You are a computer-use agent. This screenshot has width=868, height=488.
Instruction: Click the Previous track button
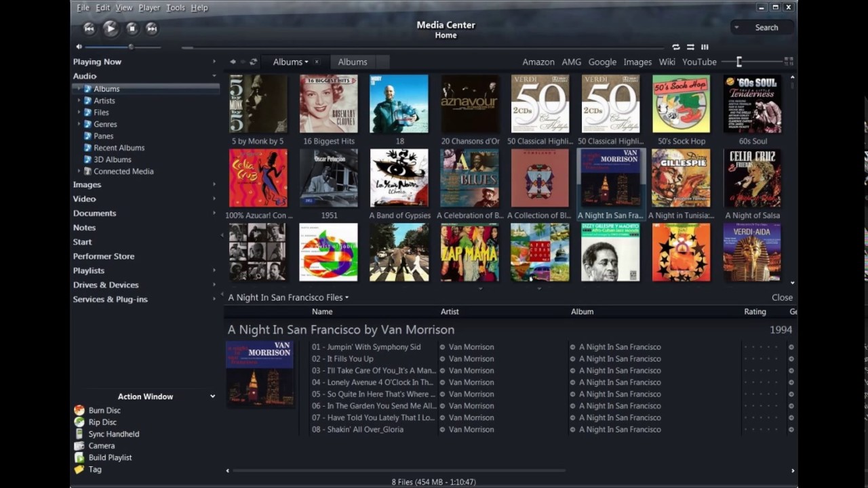pyautogui.click(x=89, y=28)
